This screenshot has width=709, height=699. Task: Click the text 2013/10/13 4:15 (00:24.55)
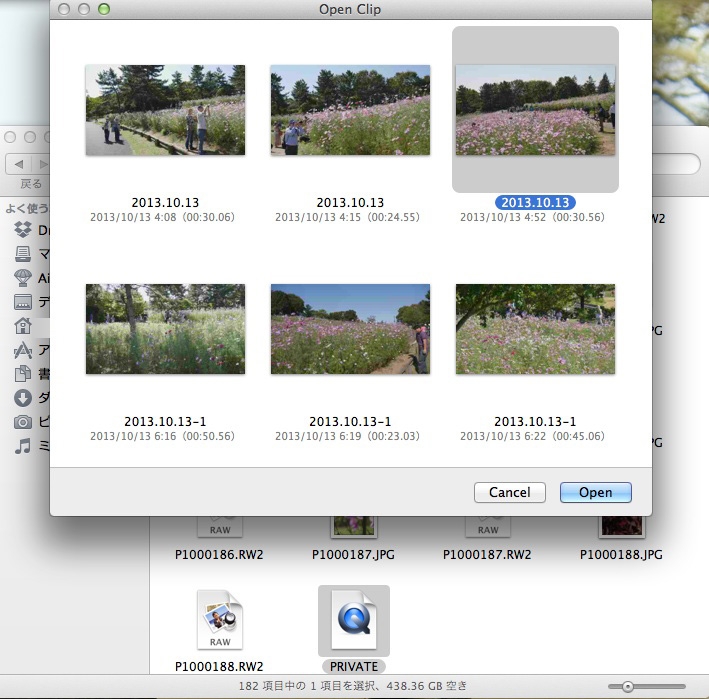point(347,217)
